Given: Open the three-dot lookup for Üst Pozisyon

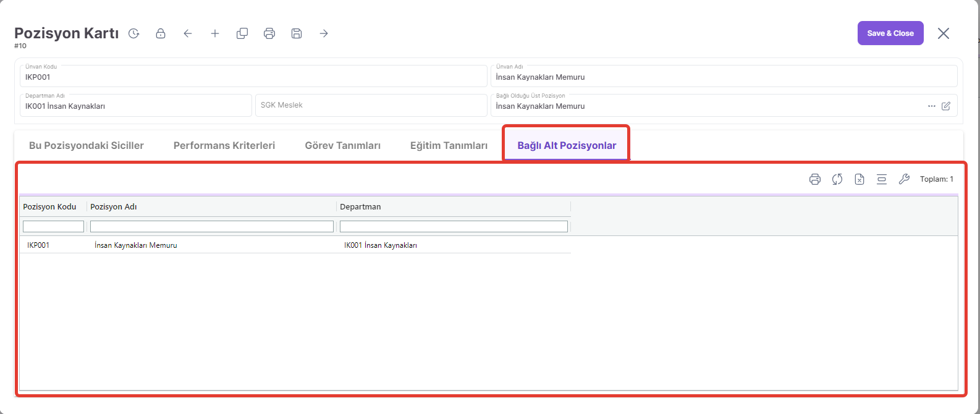Looking at the screenshot, I should (932, 106).
